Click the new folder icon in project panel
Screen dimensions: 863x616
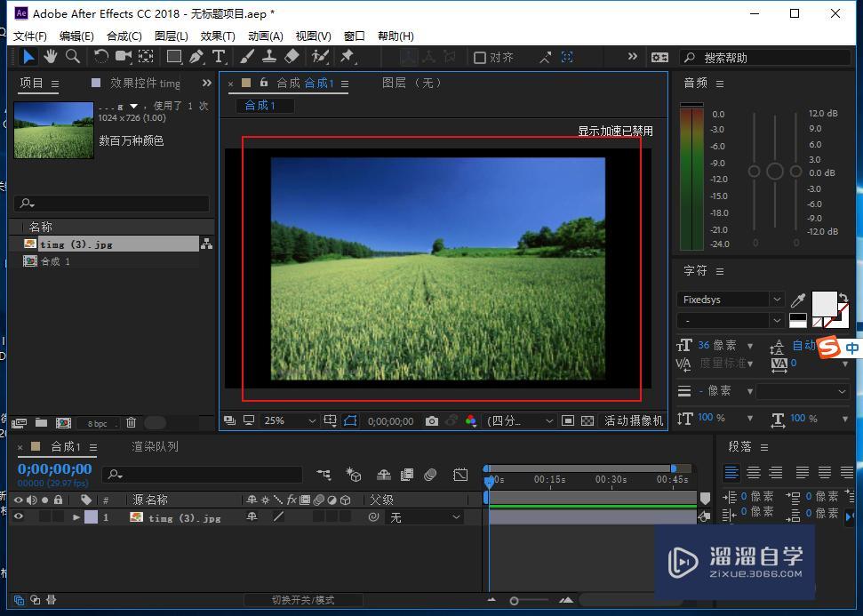(41, 423)
